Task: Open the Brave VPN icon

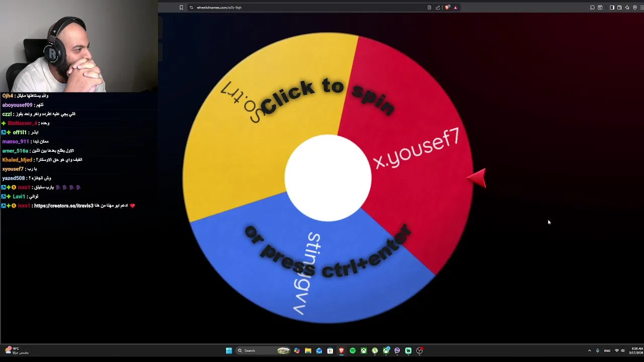Action: pyautogui.click(x=635, y=8)
